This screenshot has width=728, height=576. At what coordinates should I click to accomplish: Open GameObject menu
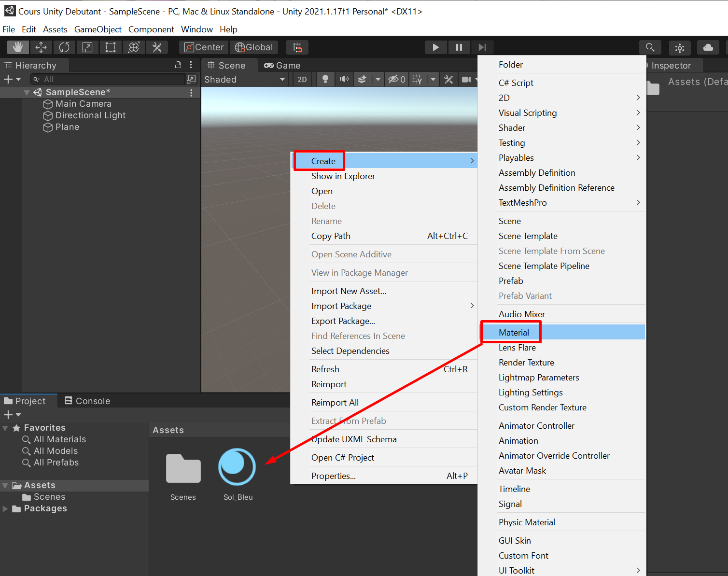98,29
